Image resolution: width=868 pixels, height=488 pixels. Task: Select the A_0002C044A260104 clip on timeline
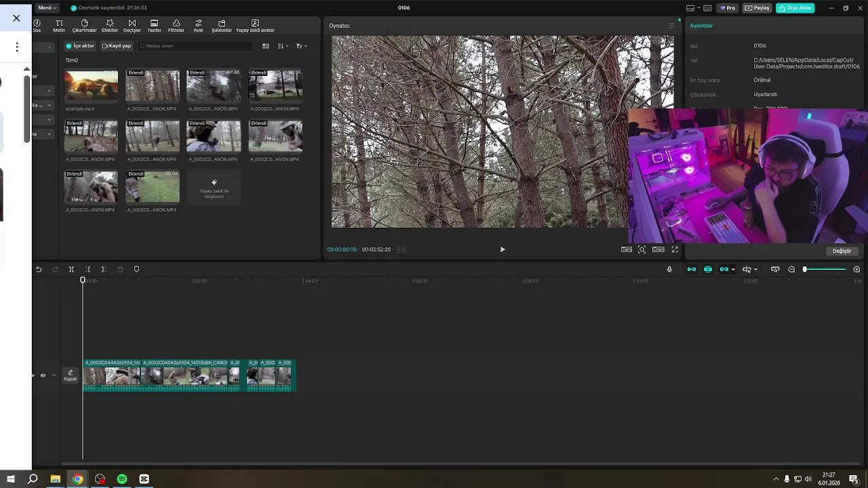click(x=112, y=375)
